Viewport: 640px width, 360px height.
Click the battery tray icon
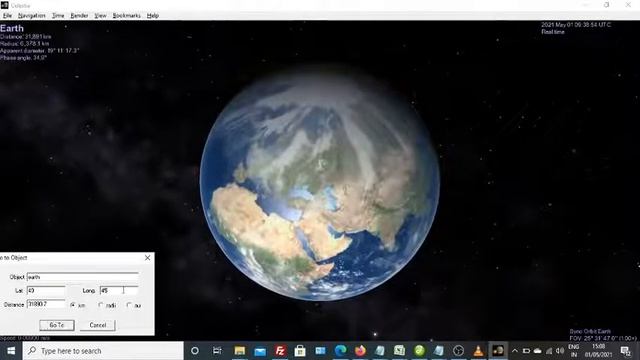click(x=526, y=351)
